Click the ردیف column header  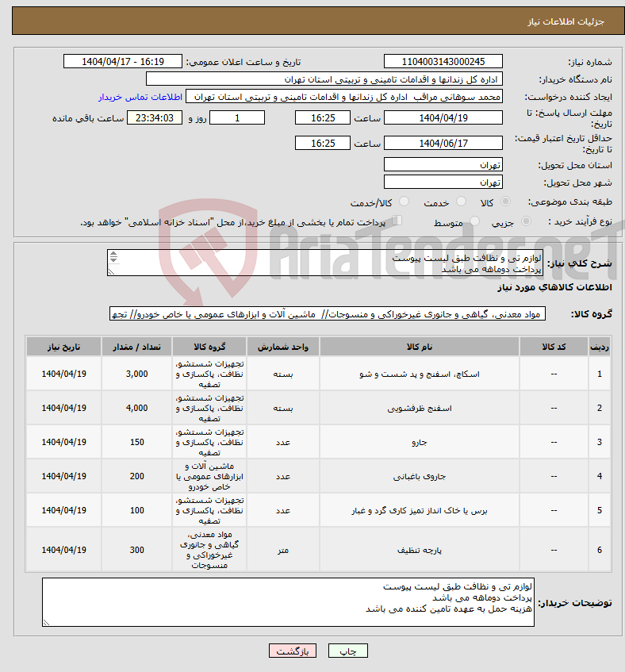[x=600, y=347]
